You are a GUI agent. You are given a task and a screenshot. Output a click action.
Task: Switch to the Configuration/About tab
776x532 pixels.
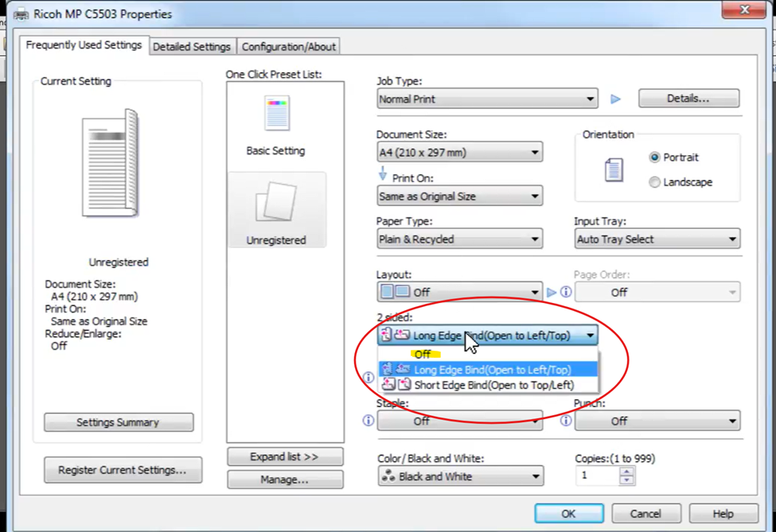click(289, 47)
